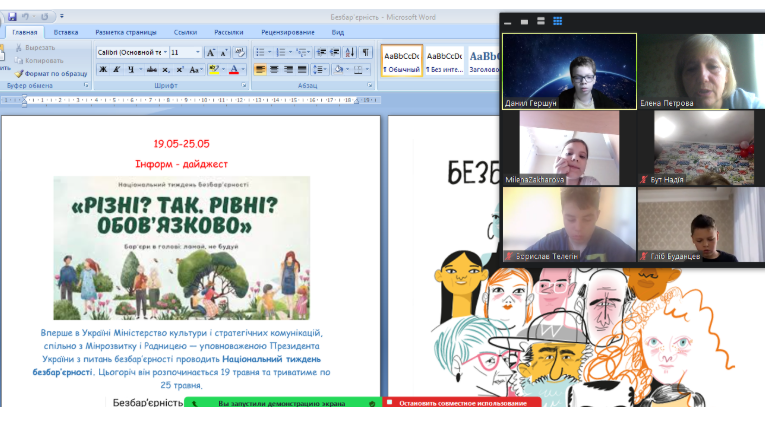
Task: Switch to the Ссылки tab
Action: point(185,32)
